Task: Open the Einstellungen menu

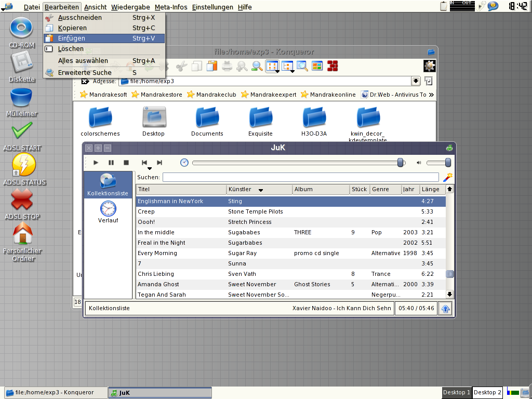Action: 212,7
